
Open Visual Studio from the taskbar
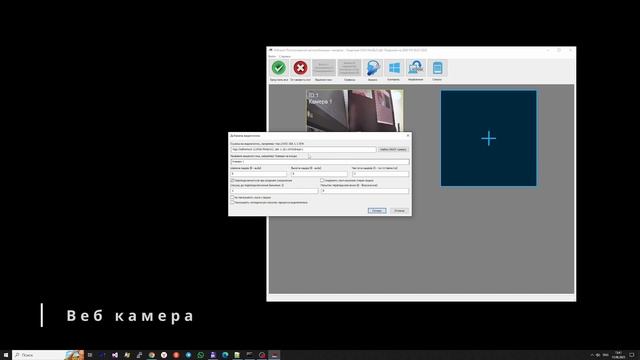coord(115,355)
